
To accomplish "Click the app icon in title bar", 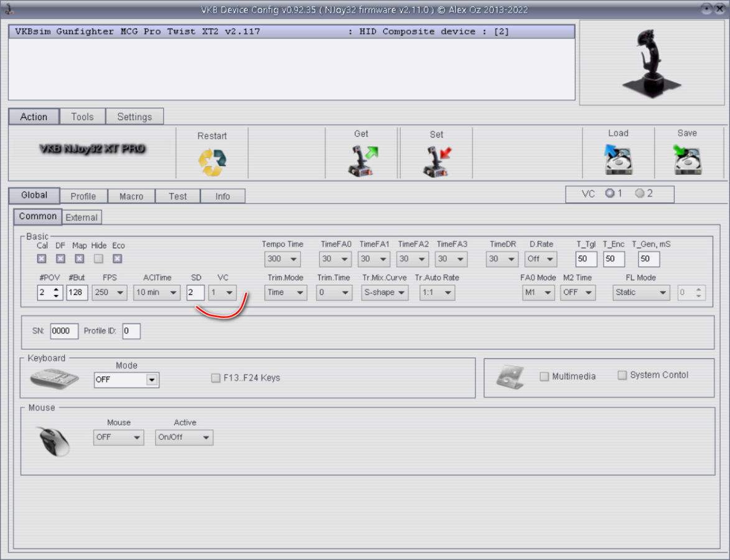I will pyautogui.click(x=9, y=9).
